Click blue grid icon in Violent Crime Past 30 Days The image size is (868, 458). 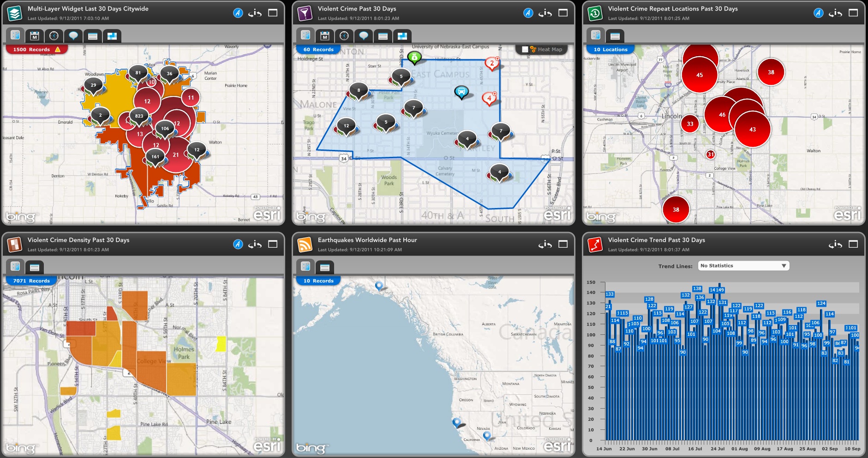[x=402, y=36]
